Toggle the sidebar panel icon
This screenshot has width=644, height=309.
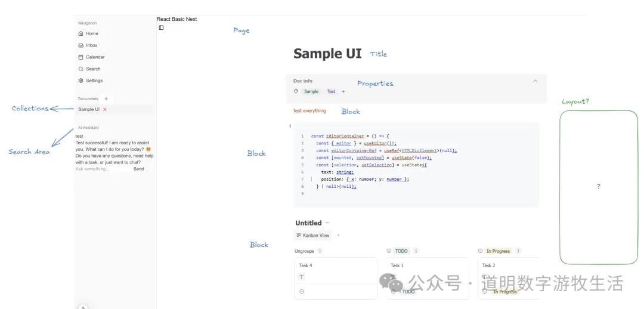(161, 28)
